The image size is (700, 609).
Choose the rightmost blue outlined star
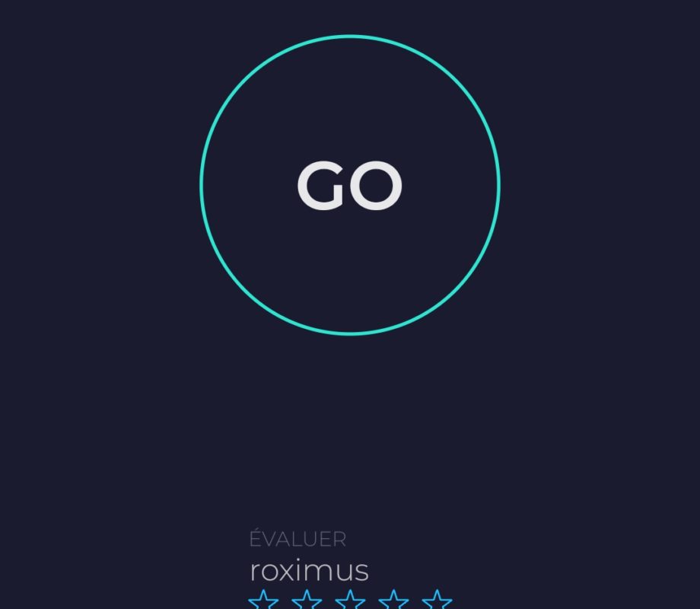(437, 599)
